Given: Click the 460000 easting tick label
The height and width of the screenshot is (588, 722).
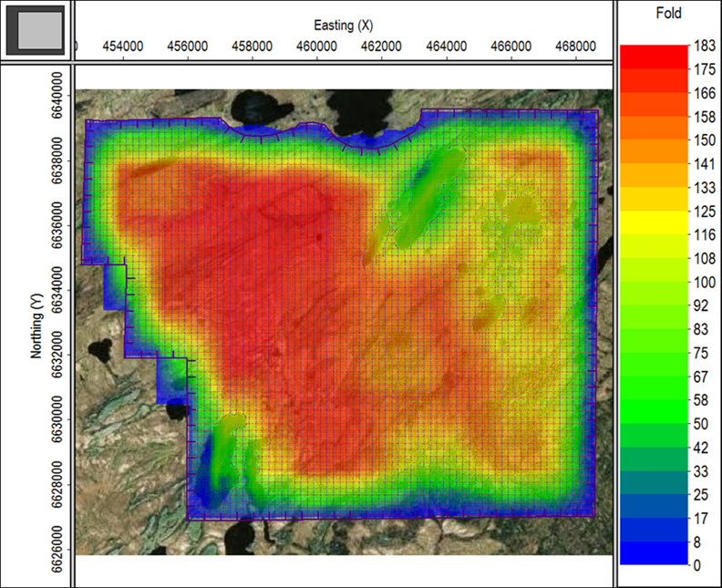Looking at the screenshot, I should [x=316, y=46].
